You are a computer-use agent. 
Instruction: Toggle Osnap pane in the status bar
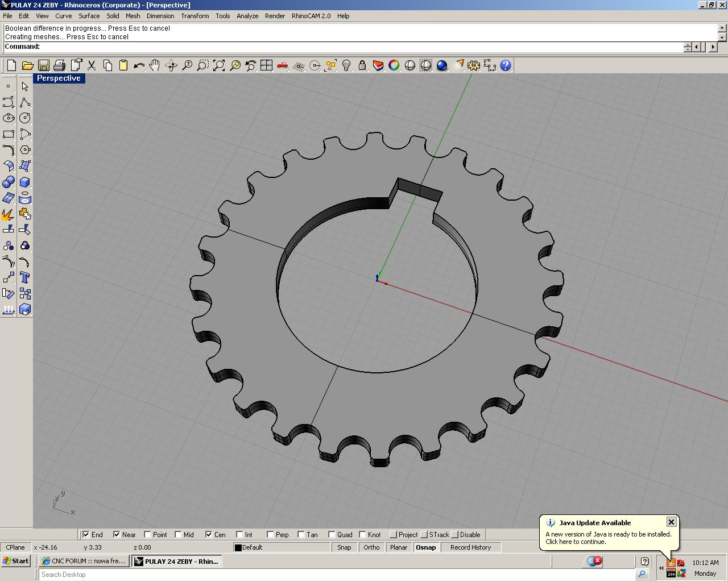(x=426, y=547)
